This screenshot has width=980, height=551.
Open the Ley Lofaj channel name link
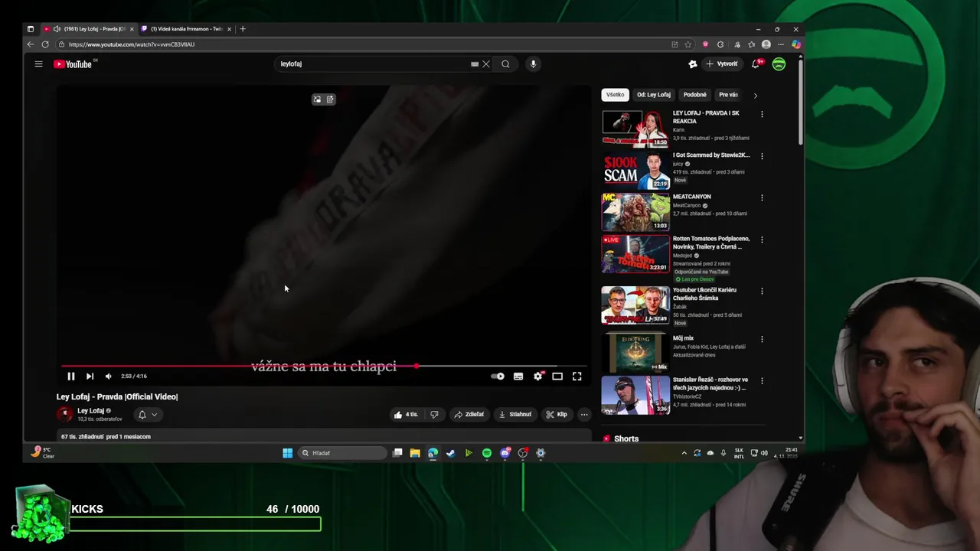pos(90,411)
